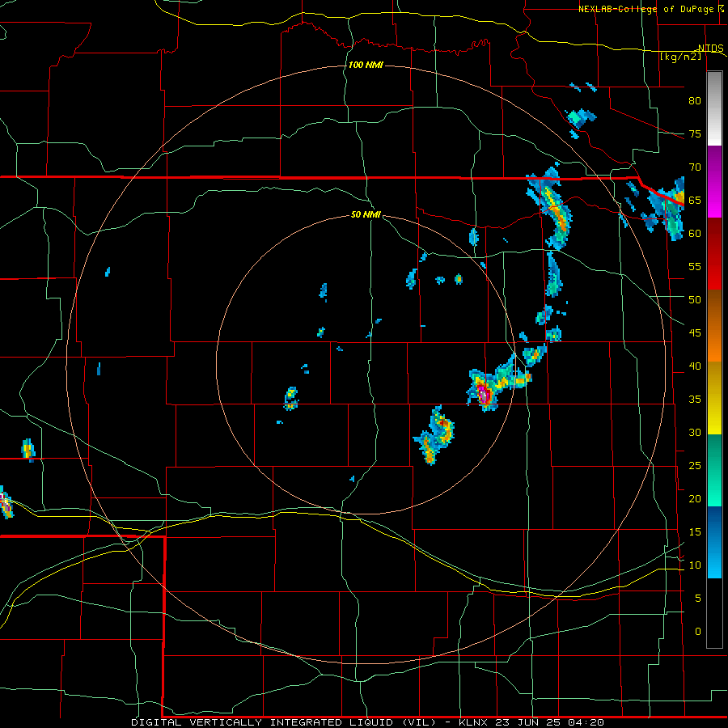
Task: Pick the green segment of the VIL legend
Action: point(714,470)
